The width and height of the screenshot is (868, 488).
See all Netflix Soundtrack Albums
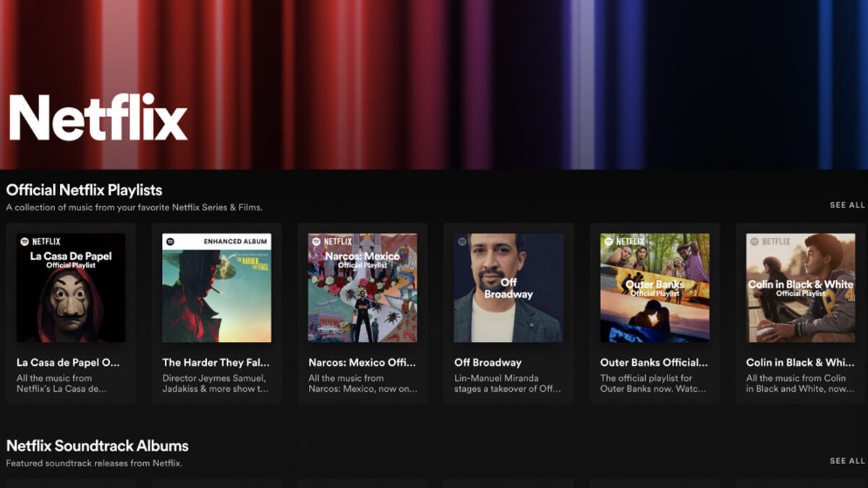point(847,461)
